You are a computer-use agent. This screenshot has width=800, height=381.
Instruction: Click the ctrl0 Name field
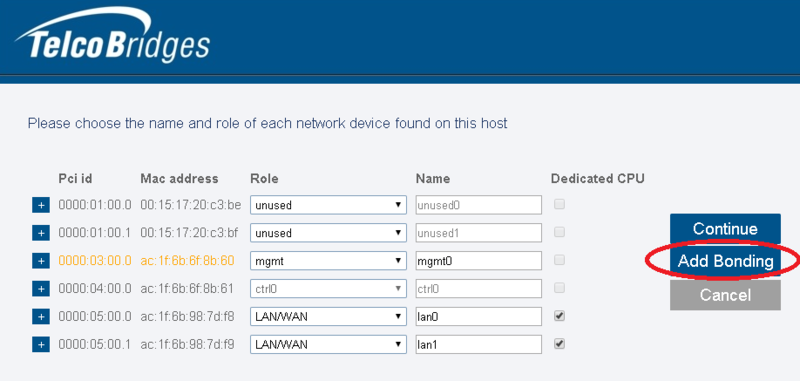tap(479, 289)
